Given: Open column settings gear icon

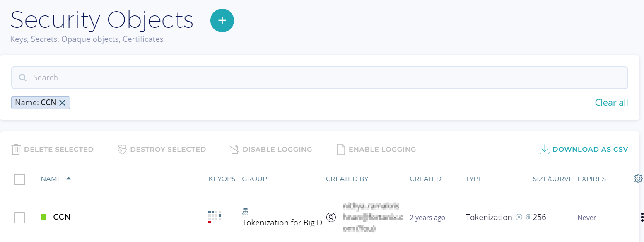Looking at the screenshot, I should pyautogui.click(x=638, y=179).
